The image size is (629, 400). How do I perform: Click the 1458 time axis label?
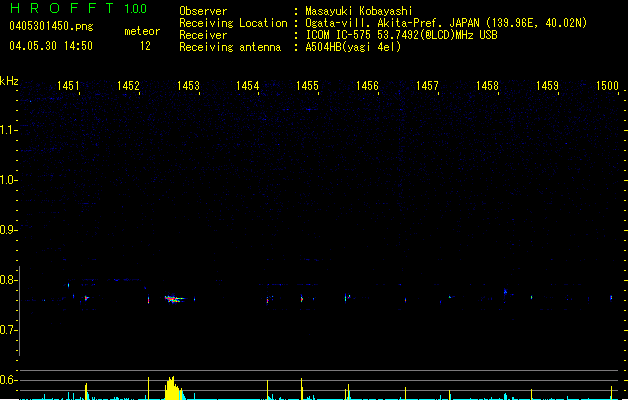[487, 86]
